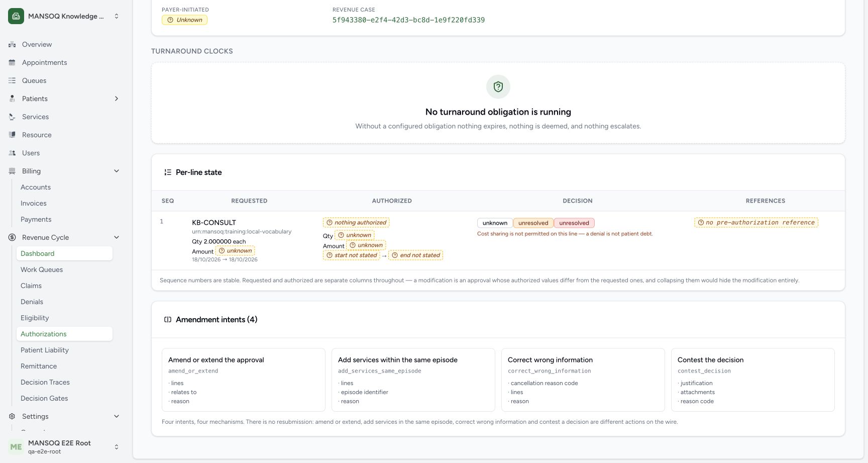868x463 pixels.
Task: Click the Queues list icon
Action: [12, 81]
